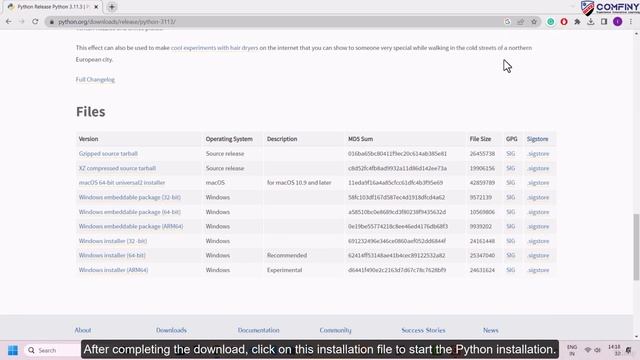640x360 pixels.
Task: Click the Sigstore column header link
Action: [x=538, y=139]
